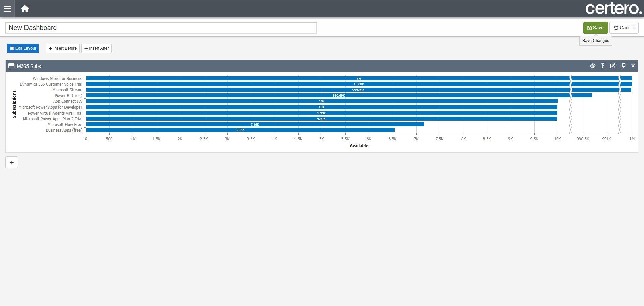
Task: Click the '990.5K' x-axis tick label
Action: (583, 139)
